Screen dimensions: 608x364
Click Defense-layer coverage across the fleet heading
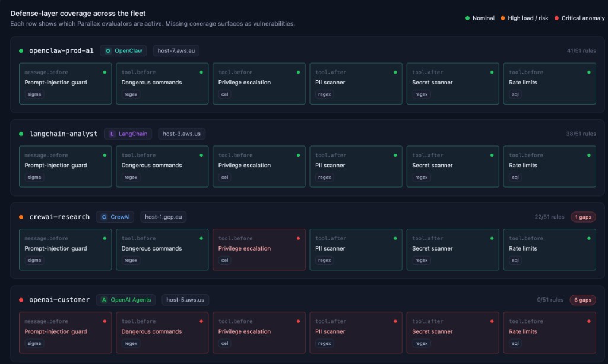click(78, 14)
